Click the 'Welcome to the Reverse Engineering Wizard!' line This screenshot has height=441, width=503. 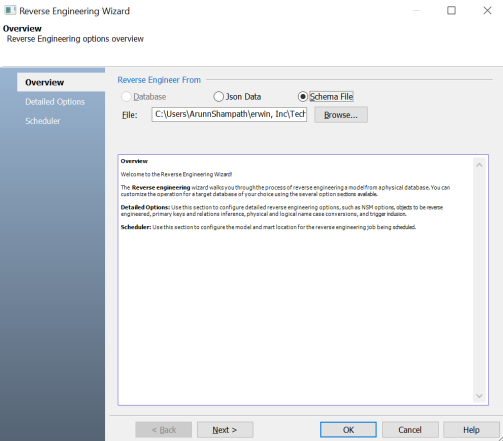pos(176,174)
